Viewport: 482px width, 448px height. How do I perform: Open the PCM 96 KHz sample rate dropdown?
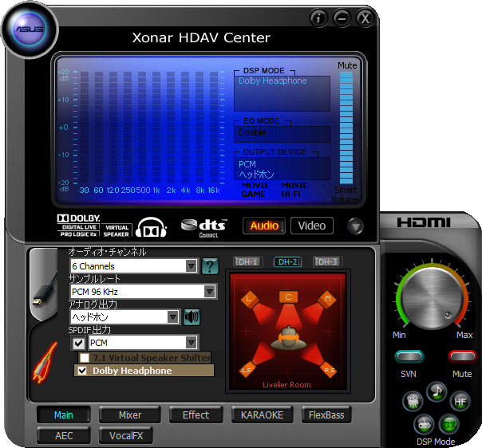(x=209, y=292)
